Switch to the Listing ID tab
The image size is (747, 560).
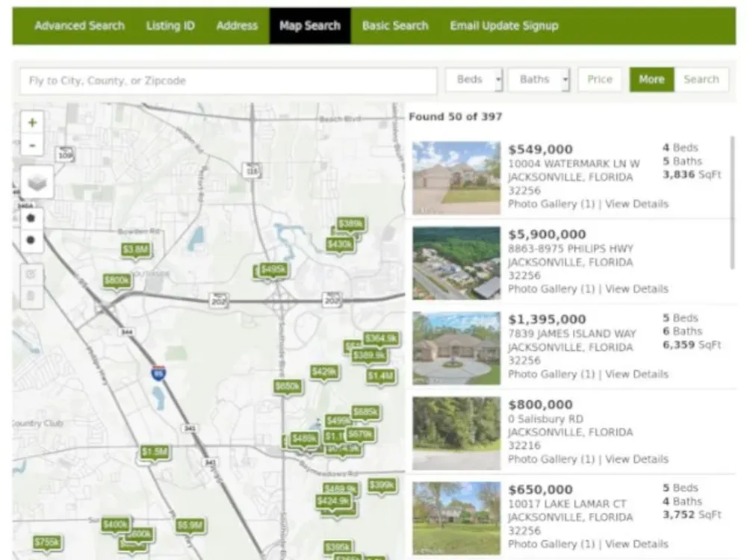(170, 25)
